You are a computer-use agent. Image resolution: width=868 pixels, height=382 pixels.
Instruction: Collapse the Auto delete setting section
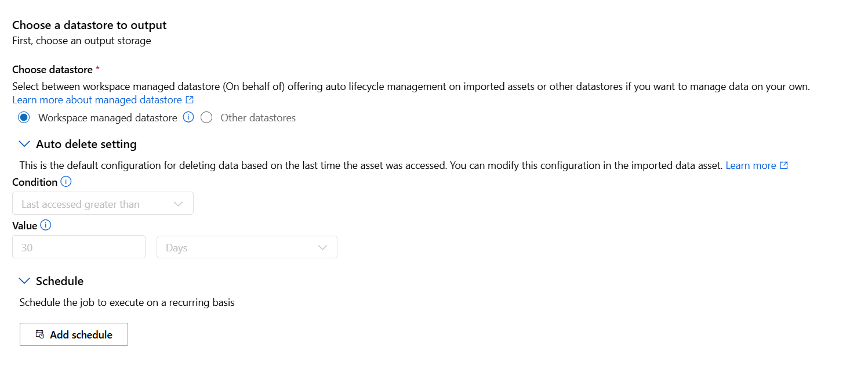[x=24, y=144]
